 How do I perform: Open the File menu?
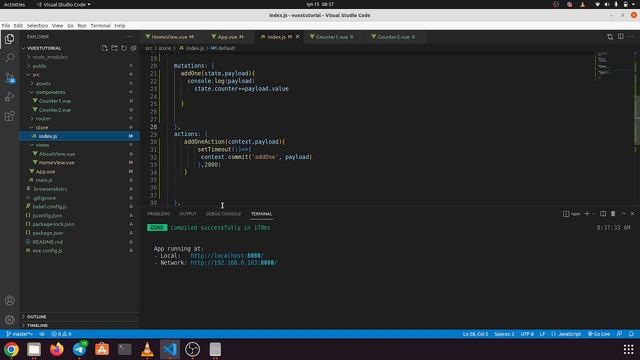(x=6, y=25)
